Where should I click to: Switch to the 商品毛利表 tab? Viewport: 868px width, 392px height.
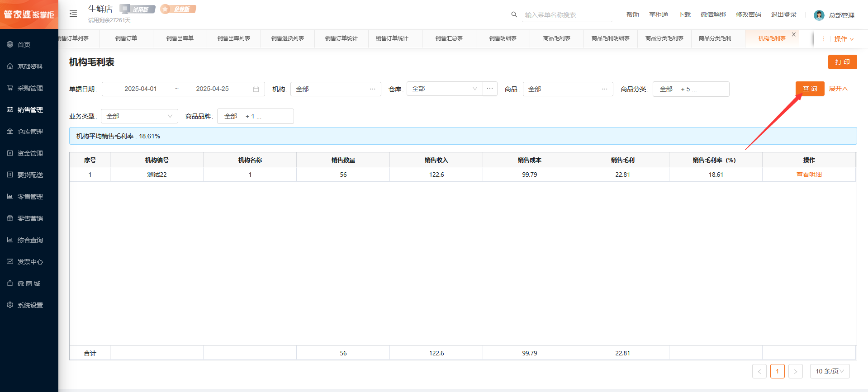click(556, 38)
